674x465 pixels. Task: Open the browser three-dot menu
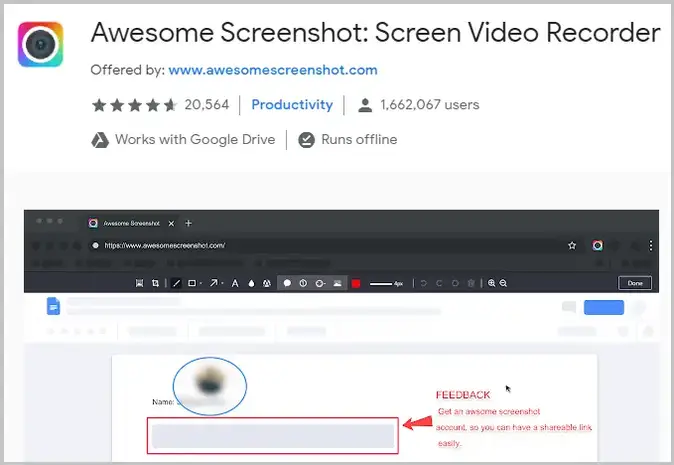tap(651, 245)
